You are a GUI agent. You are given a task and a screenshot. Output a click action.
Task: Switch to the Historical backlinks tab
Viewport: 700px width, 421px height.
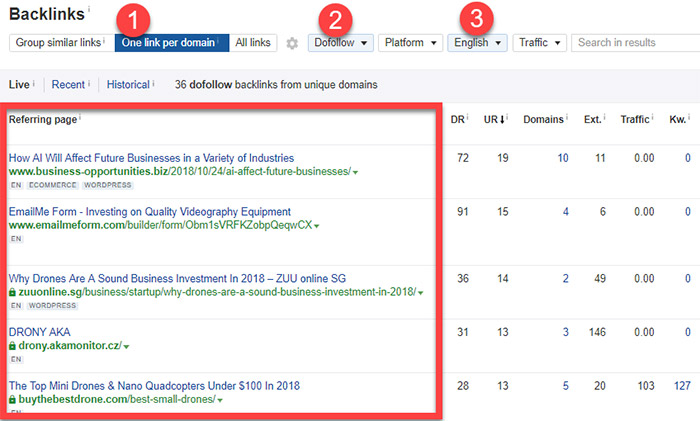pyautogui.click(x=128, y=84)
